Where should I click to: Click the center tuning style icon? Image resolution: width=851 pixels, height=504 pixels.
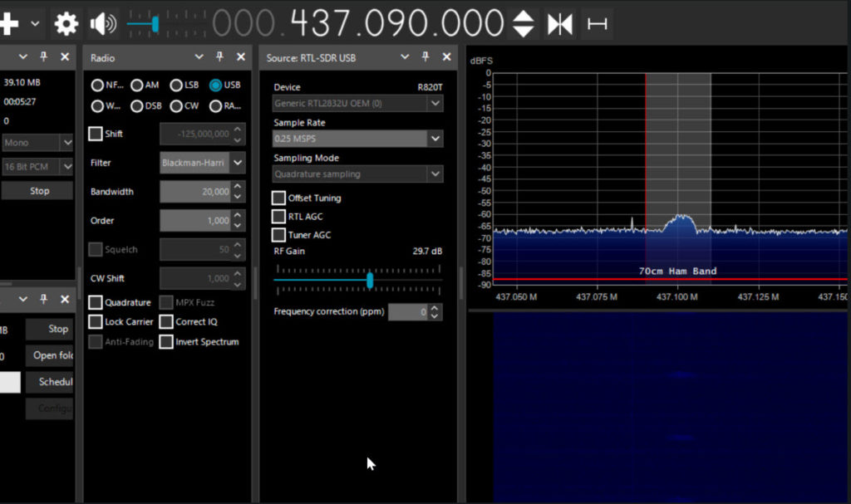(559, 24)
